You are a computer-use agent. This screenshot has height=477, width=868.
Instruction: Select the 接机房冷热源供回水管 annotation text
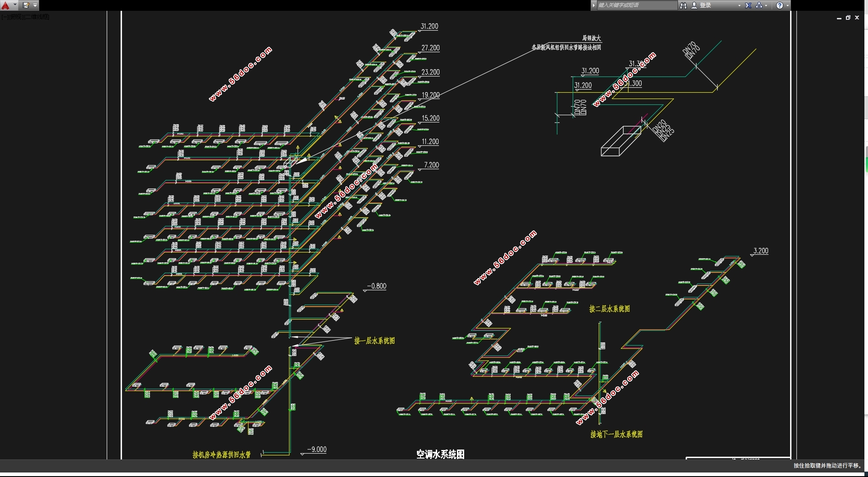tap(222, 454)
